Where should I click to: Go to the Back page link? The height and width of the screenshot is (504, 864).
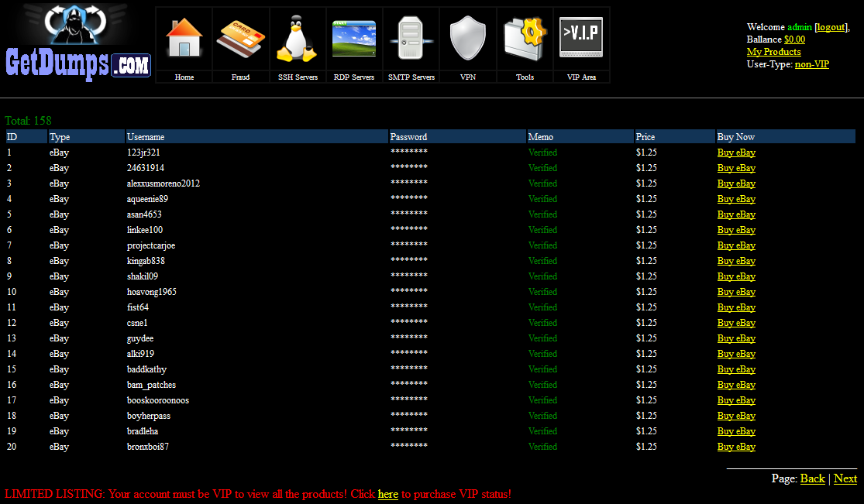(x=813, y=478)
